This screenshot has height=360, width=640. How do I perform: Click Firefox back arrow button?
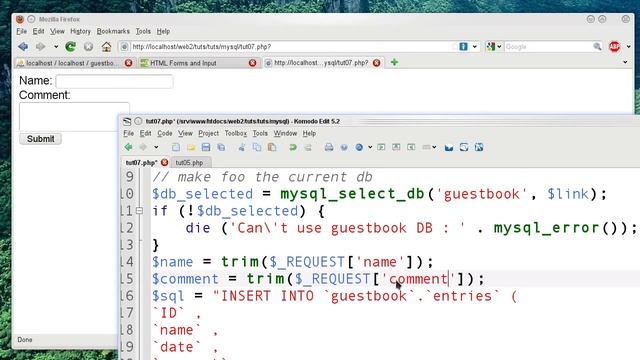(x=23, y=47)
